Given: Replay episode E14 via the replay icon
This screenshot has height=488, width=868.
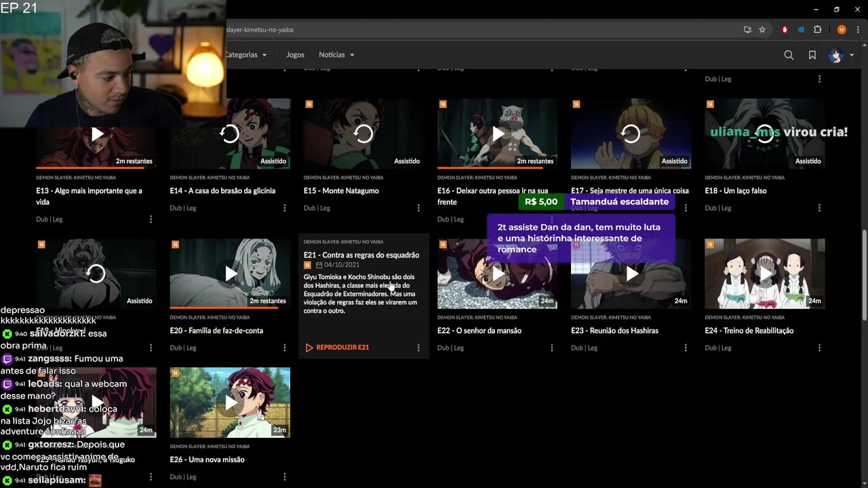Looking at the screenshot, I should [x=230, y=134].
